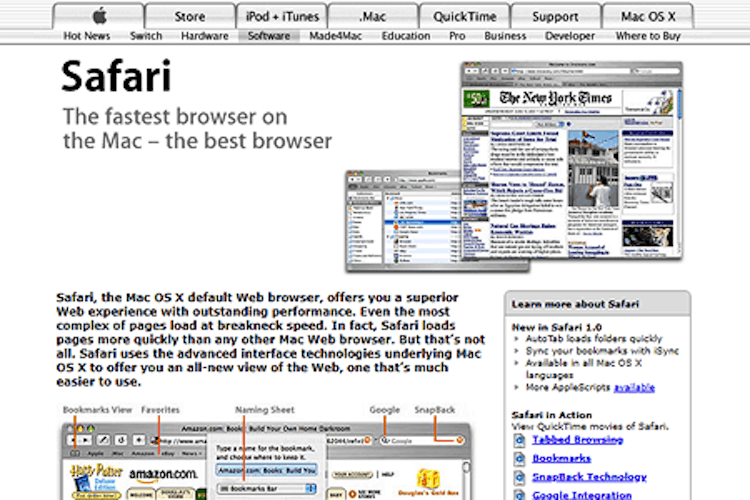Click Amazon in the bookmarks bar
Image resolution: width=750 pixels, height=500 pixels.
point(143,453)
